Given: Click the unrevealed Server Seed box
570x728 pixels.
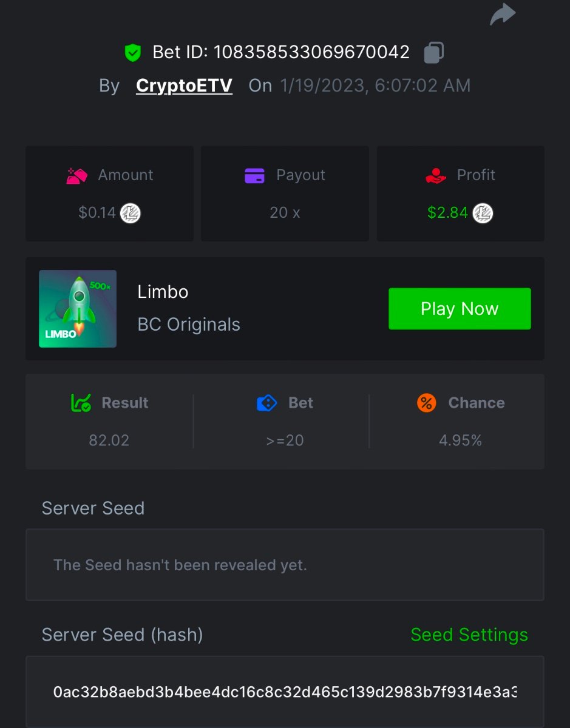Looking at the screenshot, I should [x=285, y=565].
